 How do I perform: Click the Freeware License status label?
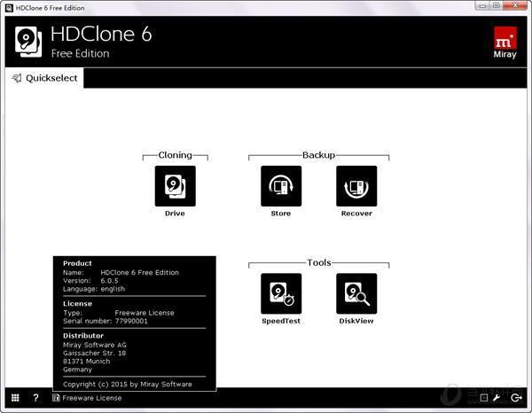(91, 398)
